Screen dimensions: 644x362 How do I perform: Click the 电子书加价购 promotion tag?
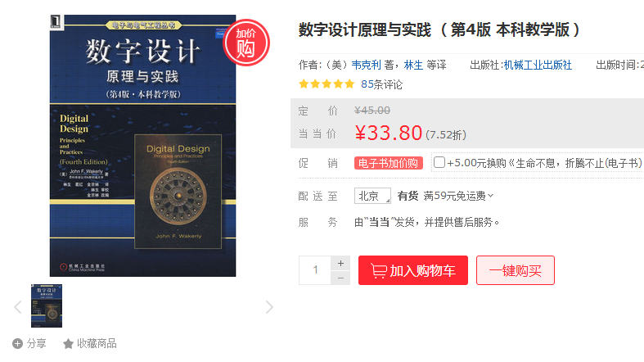click(389, 163)
